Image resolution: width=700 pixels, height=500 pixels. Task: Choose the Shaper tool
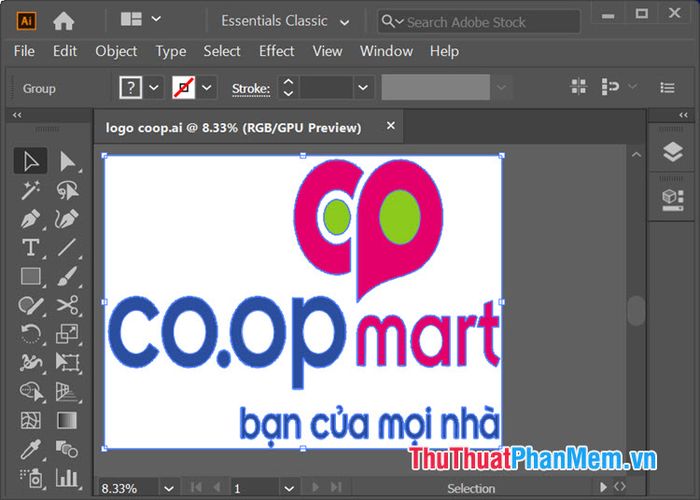tap(30, 305)
